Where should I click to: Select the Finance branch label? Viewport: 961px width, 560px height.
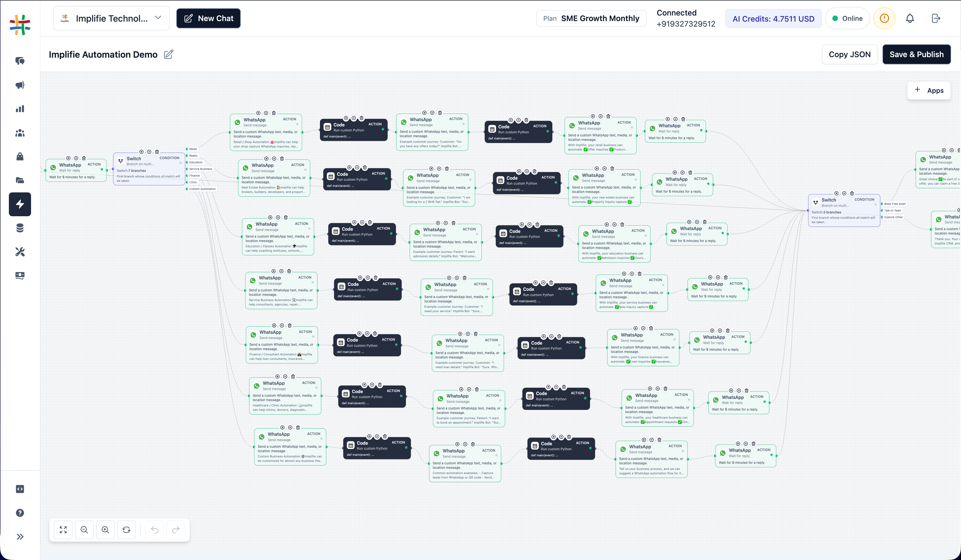pos(194,176)
